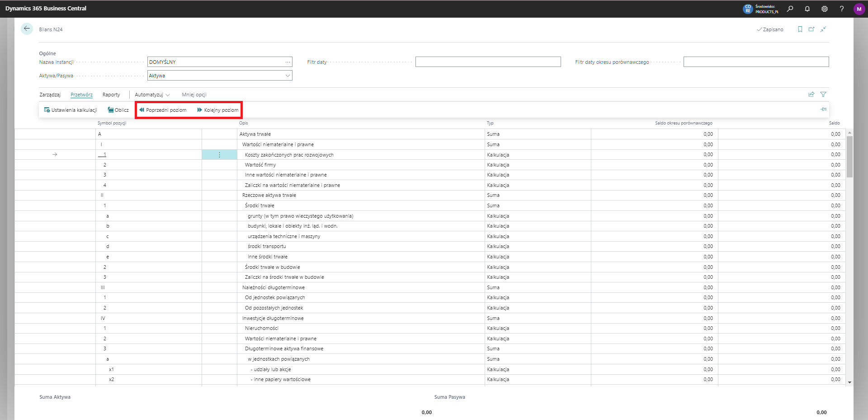868x420 pixels.
Task: Pin the action bar
Action: (x=823, y=110)
